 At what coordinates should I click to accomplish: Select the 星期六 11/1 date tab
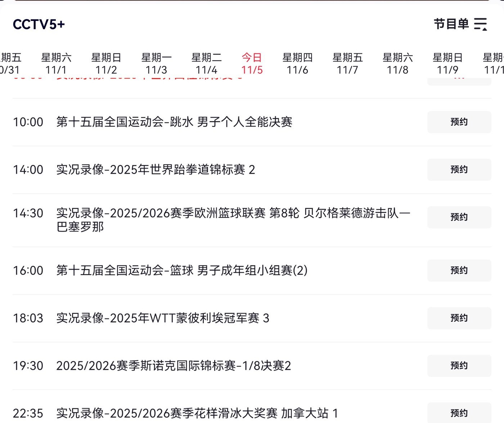point(56,63)
